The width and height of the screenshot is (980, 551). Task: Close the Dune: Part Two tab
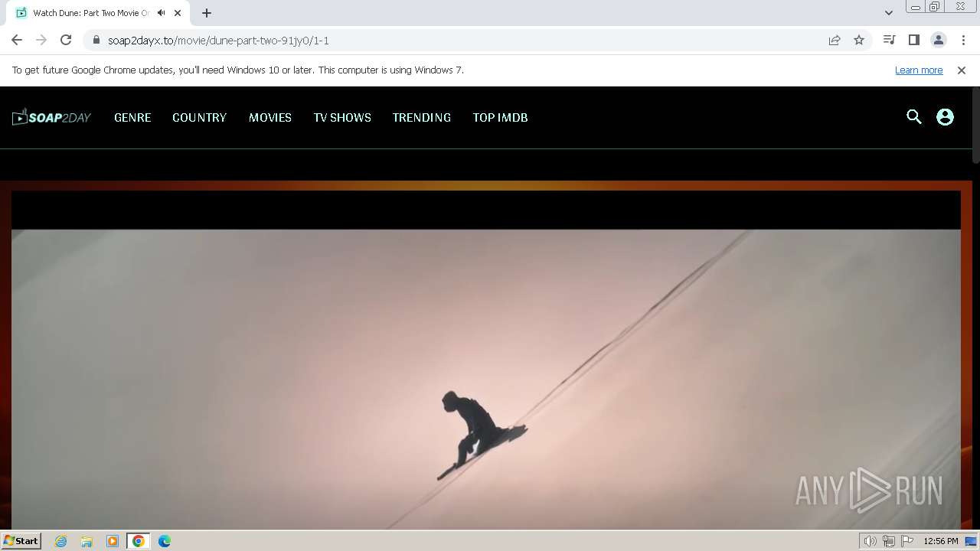178,13
